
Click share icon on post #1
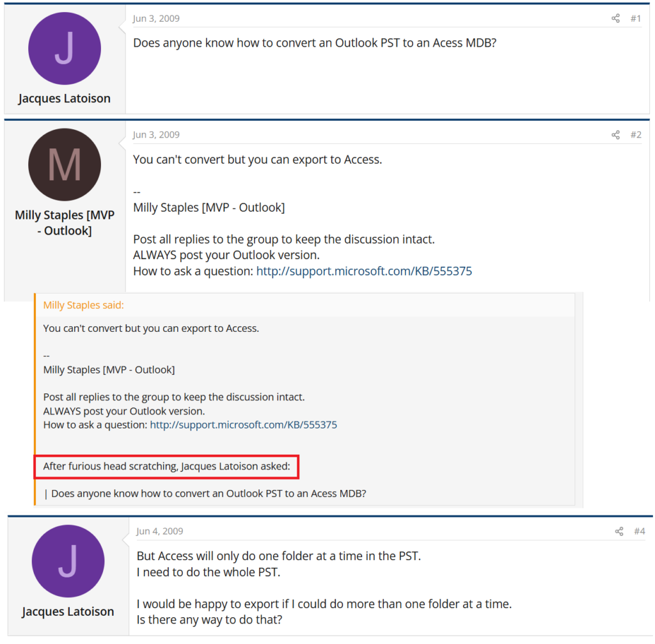tap(615, 19)
